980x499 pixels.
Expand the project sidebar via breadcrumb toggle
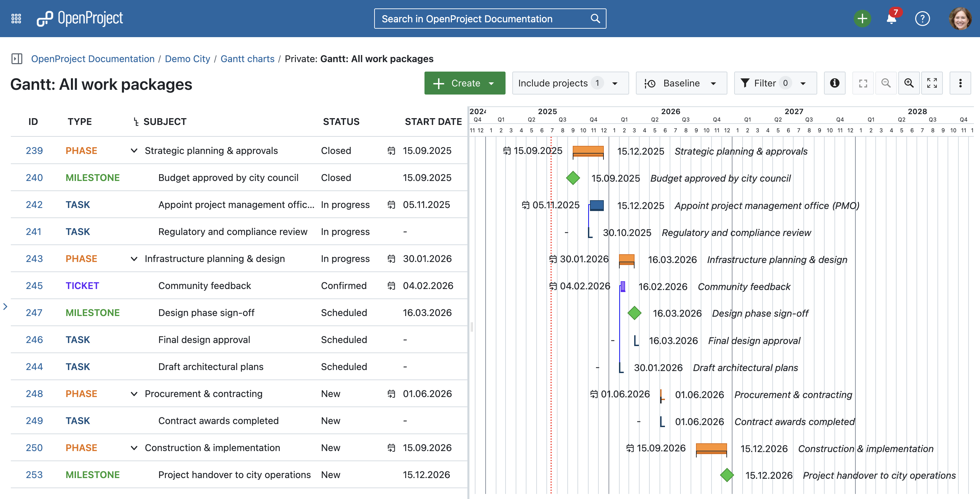click(17, 58)
